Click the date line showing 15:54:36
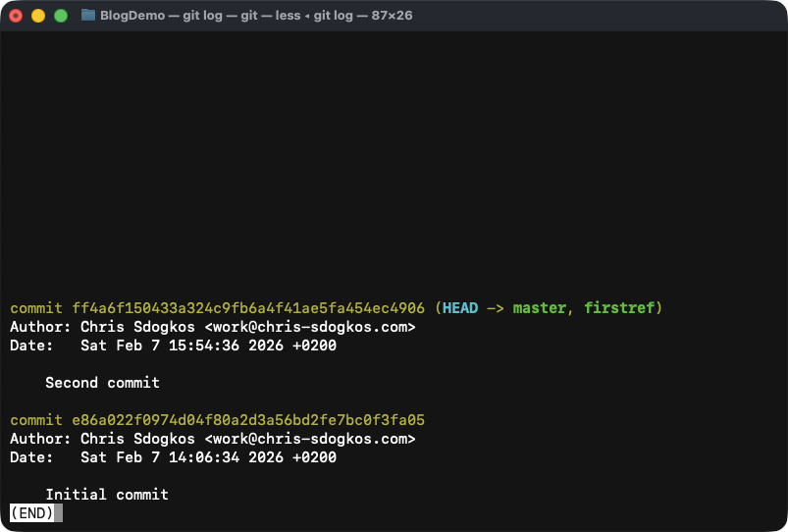The width and height of the screenshot is (788, 532). click(x=208, y=346)
